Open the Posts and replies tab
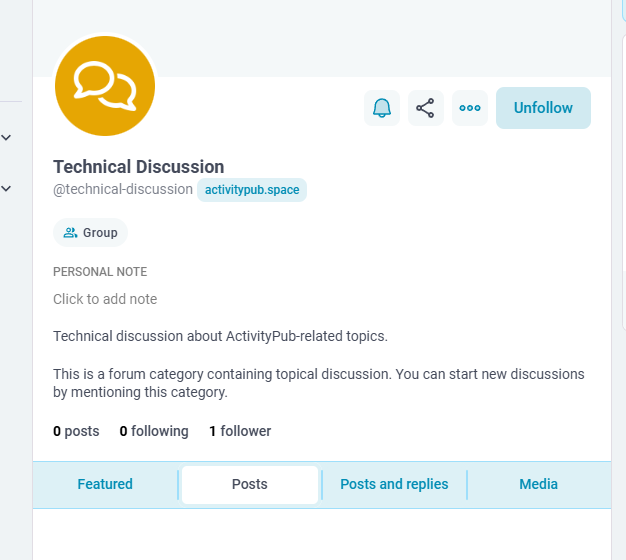626x560 pixels. (x=394, y=484)
